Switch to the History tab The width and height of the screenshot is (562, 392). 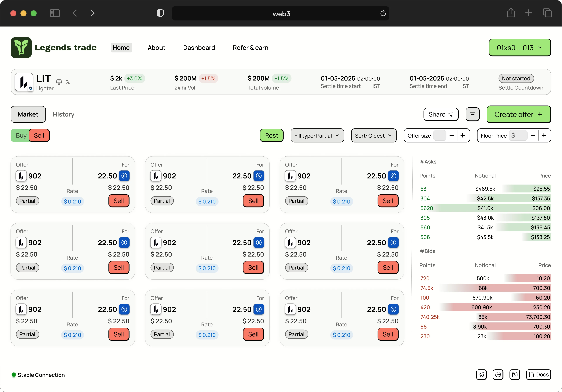63,114
